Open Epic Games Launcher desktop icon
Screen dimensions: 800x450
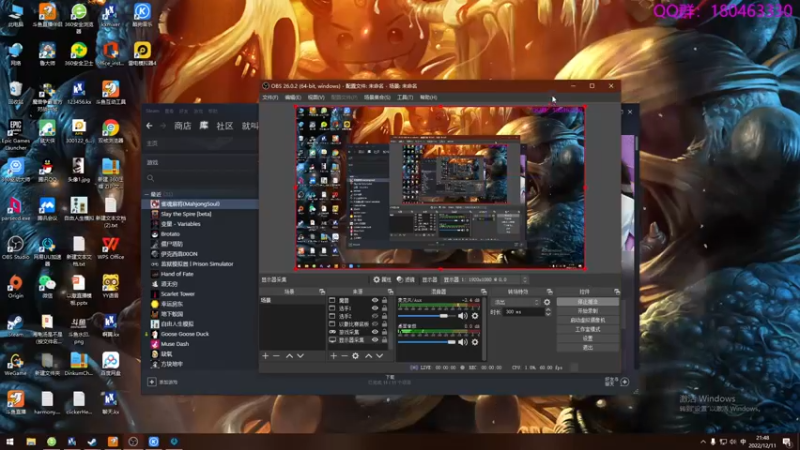click(x=15, y=135)
